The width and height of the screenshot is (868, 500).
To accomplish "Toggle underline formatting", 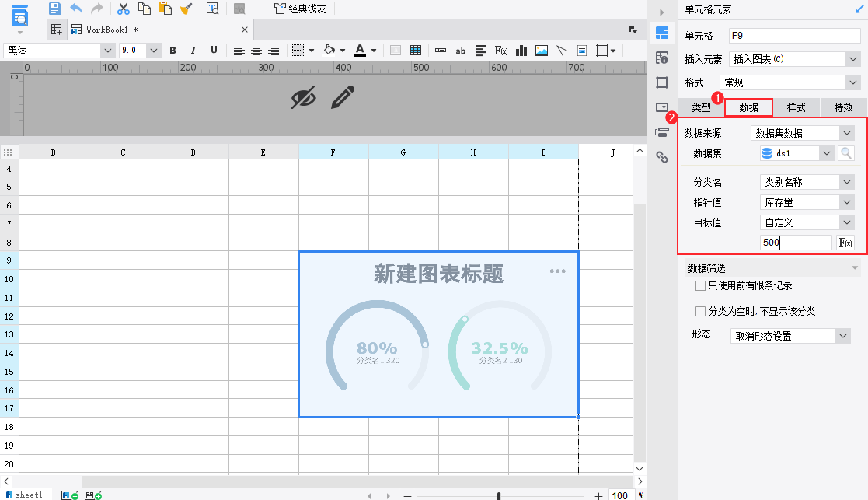I will coord(214,51).
